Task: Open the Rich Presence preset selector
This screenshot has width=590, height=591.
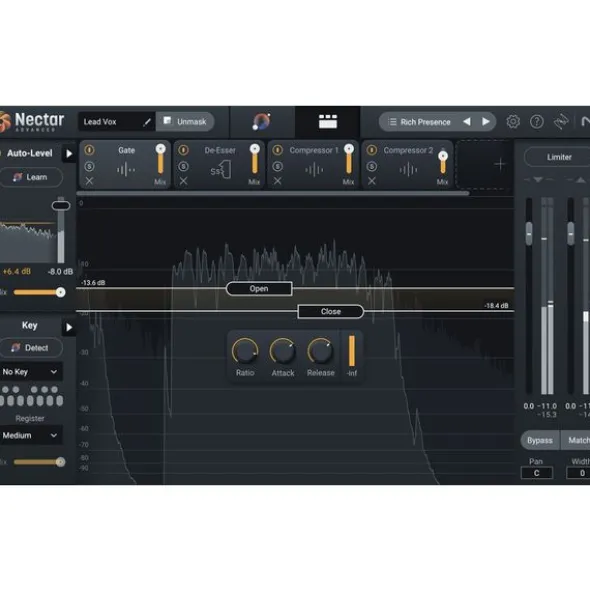Action: click(x=437, y=122)
